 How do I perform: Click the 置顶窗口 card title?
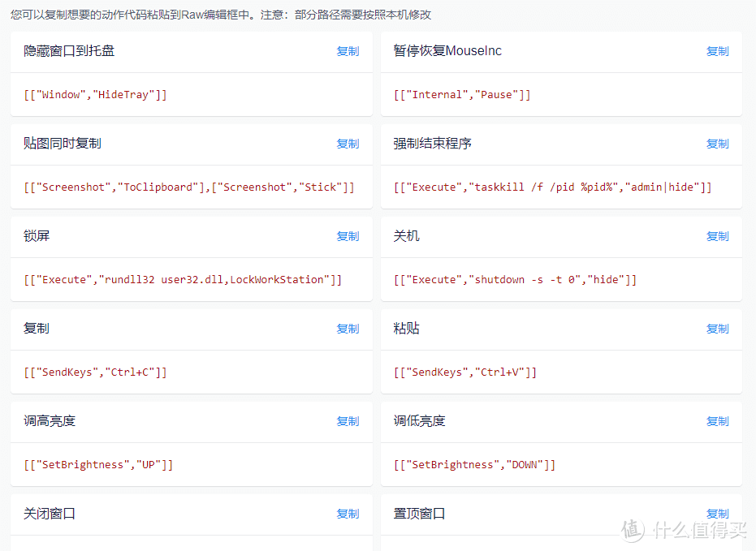[x=420, y=513]
